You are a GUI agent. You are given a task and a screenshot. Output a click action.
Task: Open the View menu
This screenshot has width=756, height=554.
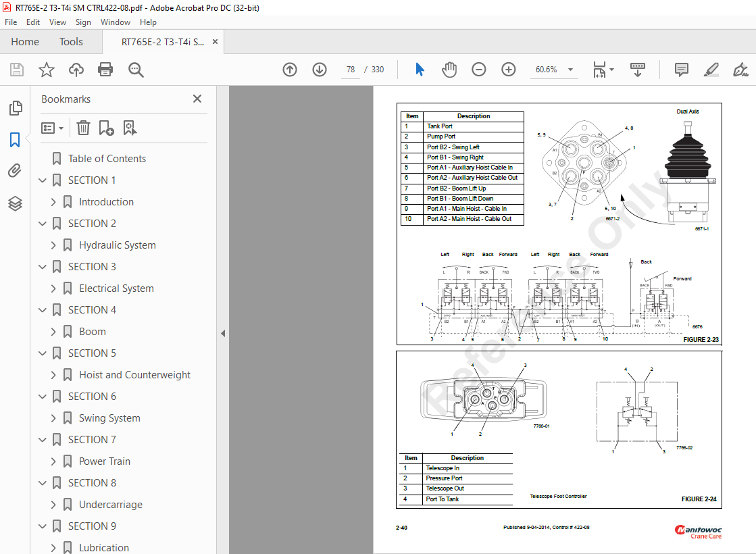tap(57, 22)
